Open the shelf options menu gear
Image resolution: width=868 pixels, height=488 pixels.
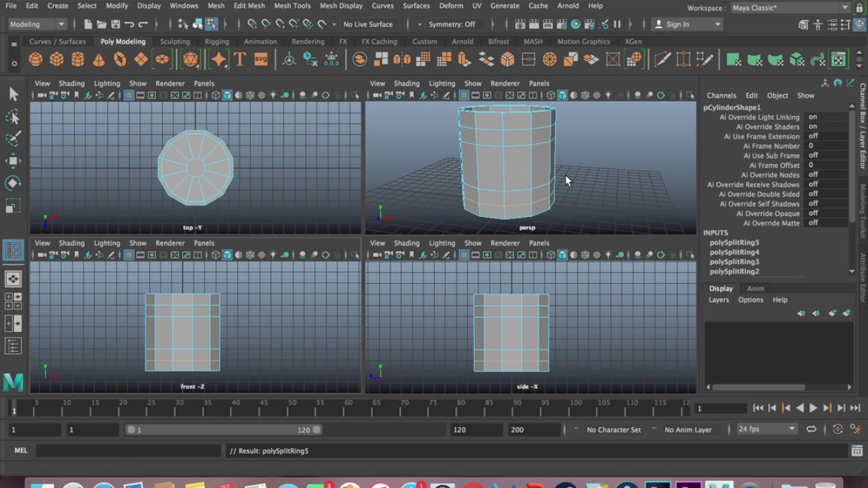pos(14,64)
